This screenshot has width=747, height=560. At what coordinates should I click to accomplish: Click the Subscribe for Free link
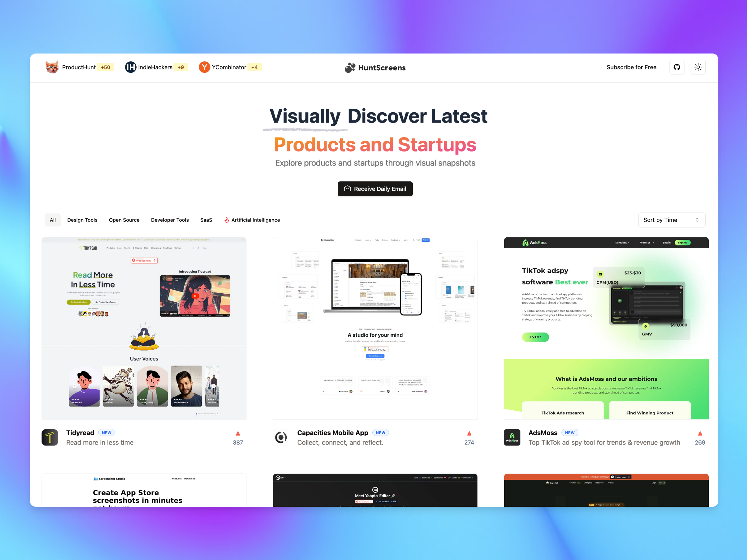tap(631, 67)
